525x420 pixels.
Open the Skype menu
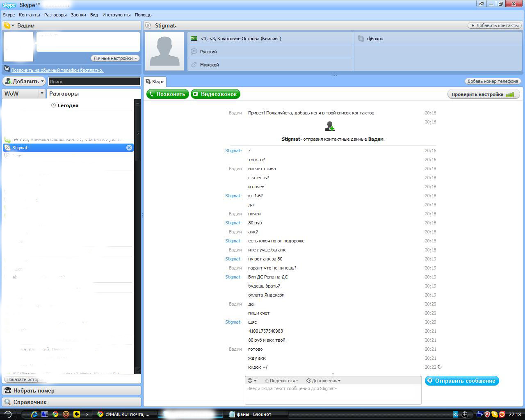coord(9,15)
